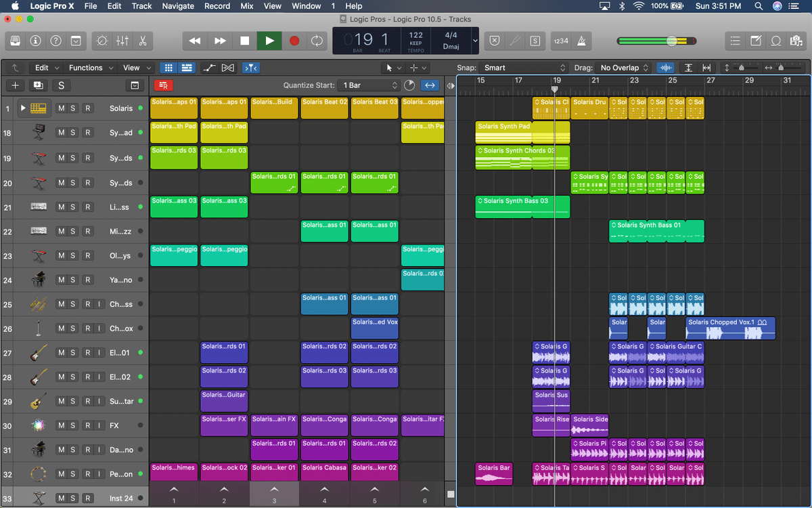
Task: Open the Track menu
Action: 141,6
